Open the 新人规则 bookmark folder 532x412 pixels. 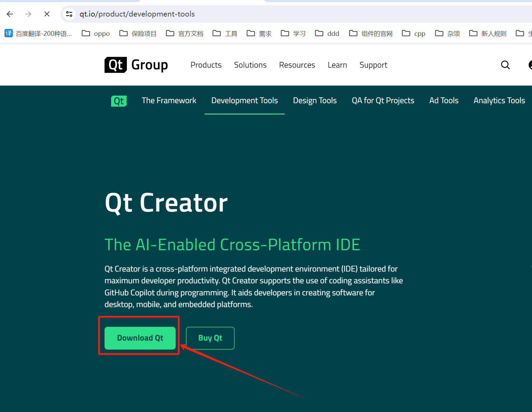tap(487, 33)
